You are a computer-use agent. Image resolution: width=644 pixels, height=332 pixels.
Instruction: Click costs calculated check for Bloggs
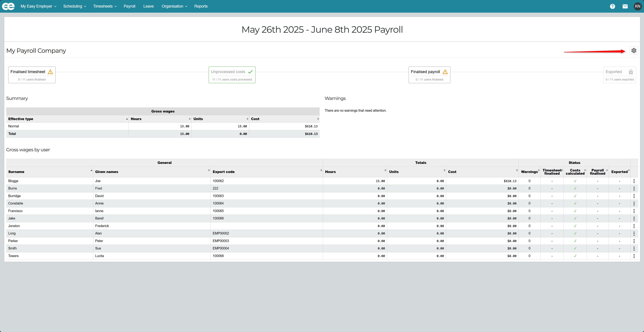click(x=575, y=181)
